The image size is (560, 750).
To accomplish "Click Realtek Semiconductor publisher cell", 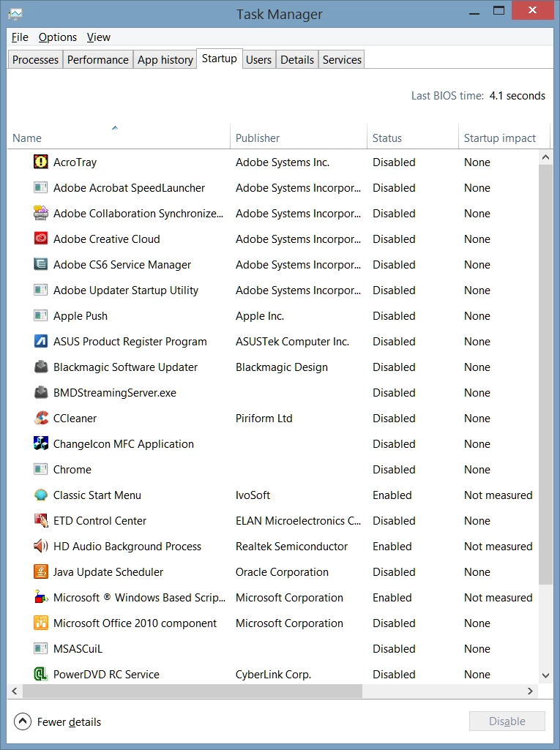I will tap(291, 547).
